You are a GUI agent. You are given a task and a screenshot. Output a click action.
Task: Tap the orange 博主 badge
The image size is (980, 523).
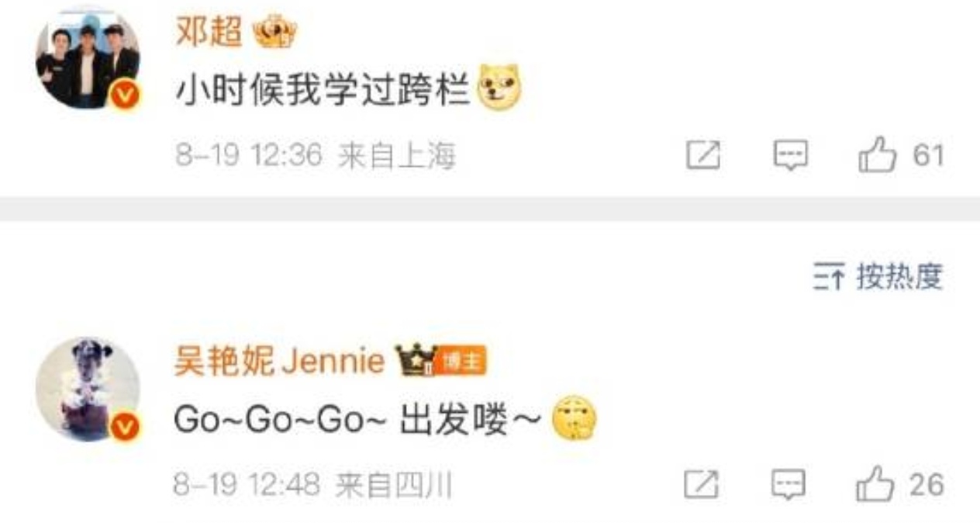461,362
